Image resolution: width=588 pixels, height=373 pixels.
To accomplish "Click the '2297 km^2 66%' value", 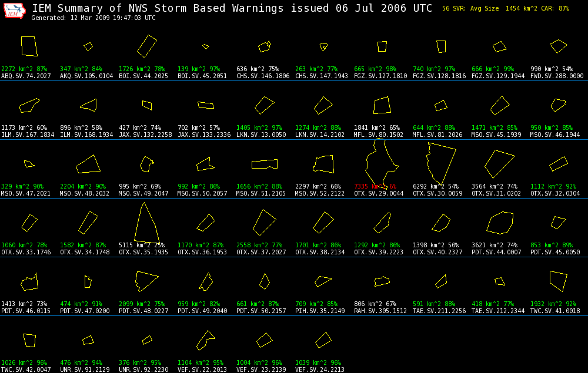I will click(318, 187).
